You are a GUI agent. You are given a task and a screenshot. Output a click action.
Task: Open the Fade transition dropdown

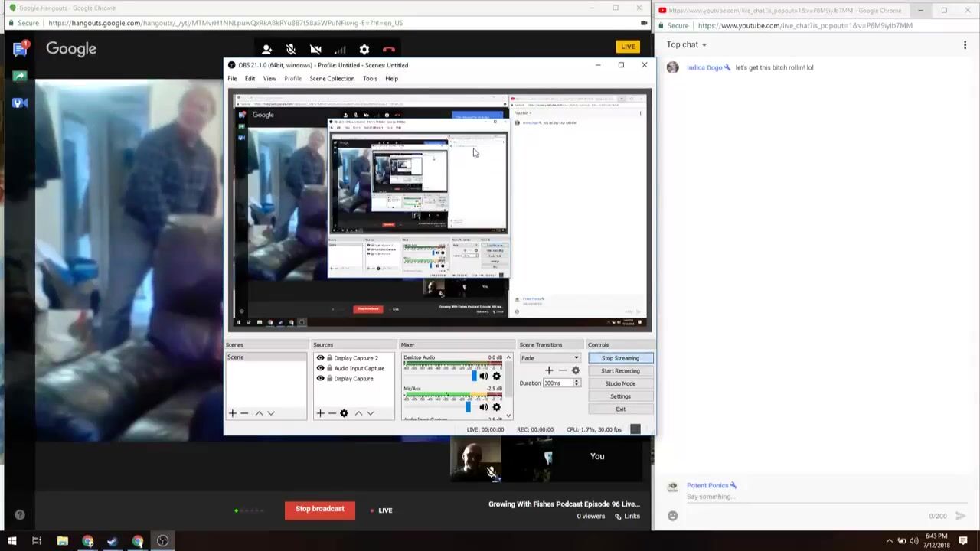click(550, 358)
